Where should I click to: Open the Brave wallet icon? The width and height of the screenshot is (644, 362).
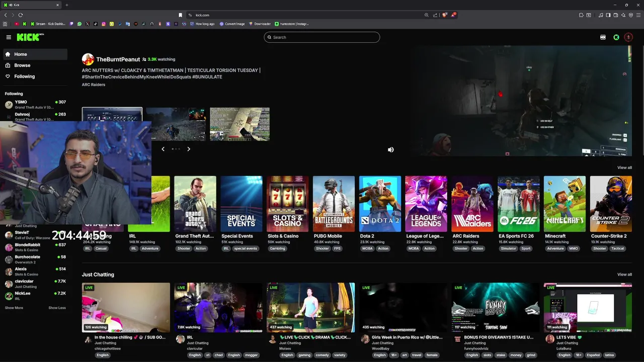(615, 15)
